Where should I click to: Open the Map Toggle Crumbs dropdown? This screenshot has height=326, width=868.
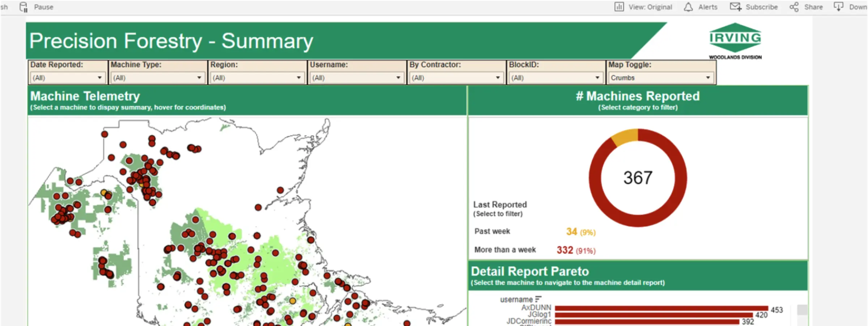[x=661, y=78]
